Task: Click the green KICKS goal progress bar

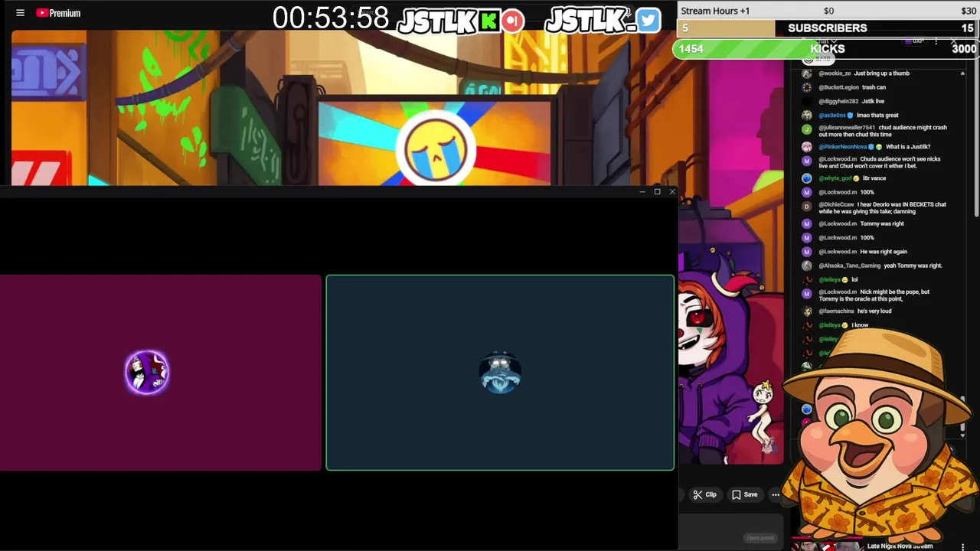Action: 826,49
